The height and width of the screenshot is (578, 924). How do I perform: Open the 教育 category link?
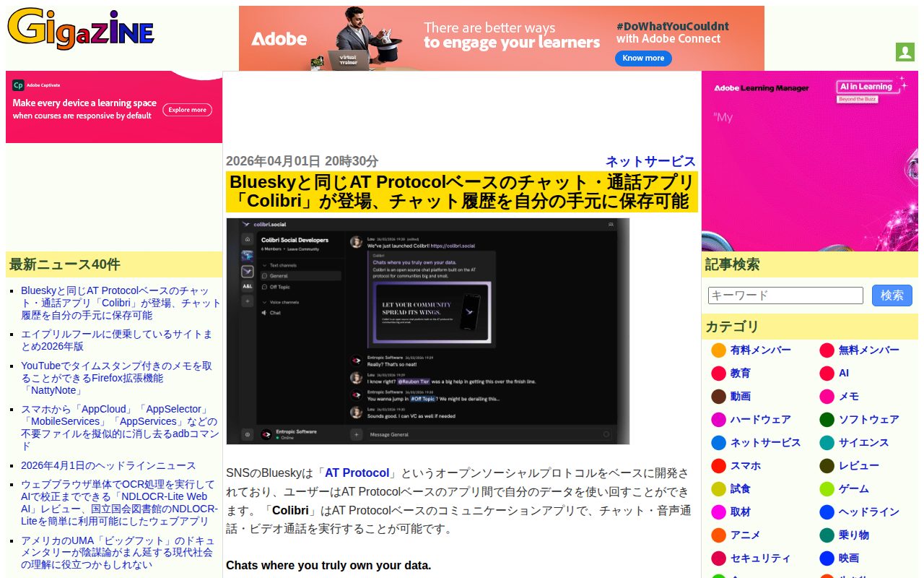pyautogui.click(x=741, y=374)
